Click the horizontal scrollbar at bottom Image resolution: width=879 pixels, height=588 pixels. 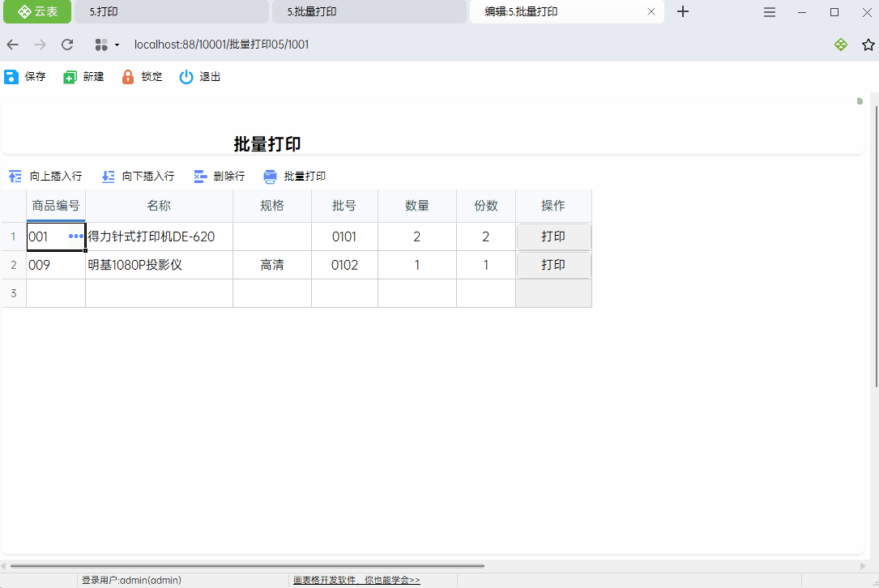click(247, 566)
